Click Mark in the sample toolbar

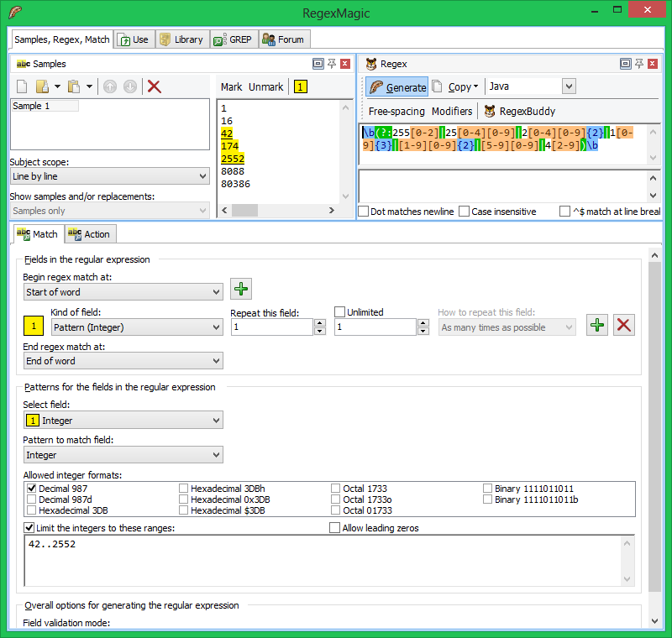232,87
